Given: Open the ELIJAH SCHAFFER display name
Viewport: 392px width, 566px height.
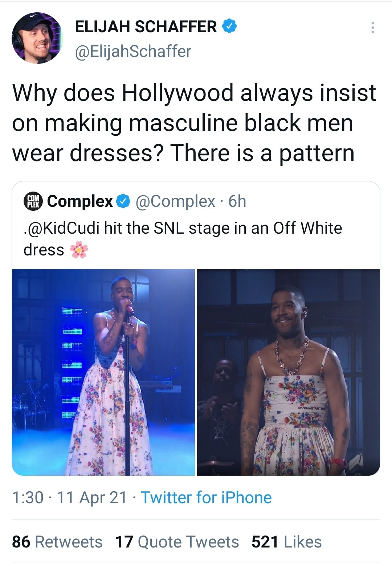Looking at the screenshot, I should click(x=146, y=26).
